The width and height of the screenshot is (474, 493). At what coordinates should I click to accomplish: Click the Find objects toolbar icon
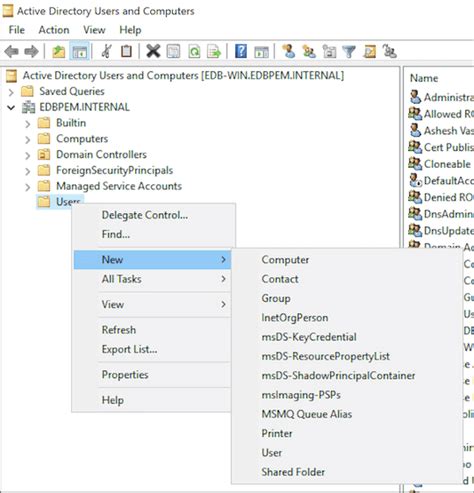(370, 52)
